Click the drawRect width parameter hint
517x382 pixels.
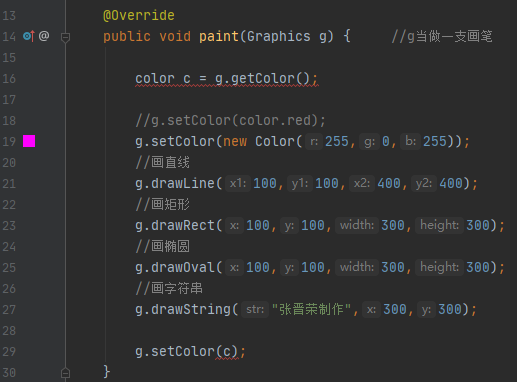(x=357, y=225)
